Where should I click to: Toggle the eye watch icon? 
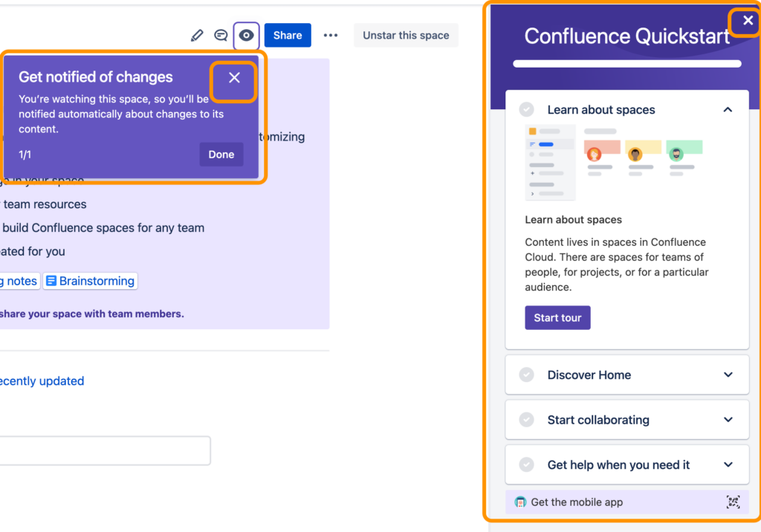click(x=246, y=36)
